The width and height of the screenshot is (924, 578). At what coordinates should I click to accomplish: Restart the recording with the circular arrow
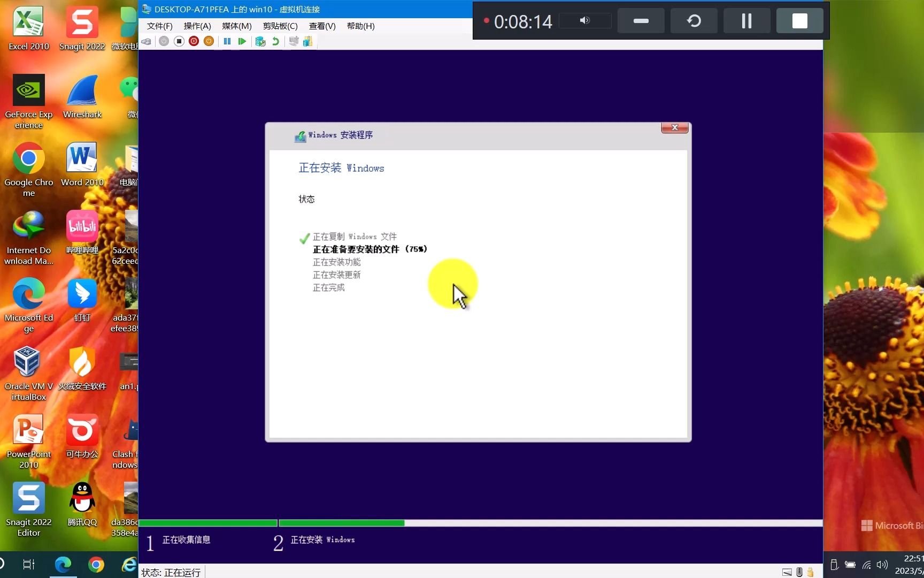(x=694, y=21)
